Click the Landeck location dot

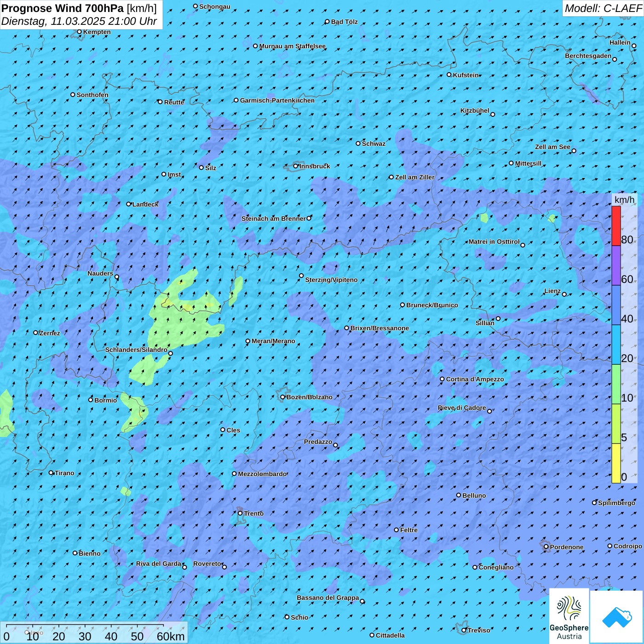(x=129, y=204)
